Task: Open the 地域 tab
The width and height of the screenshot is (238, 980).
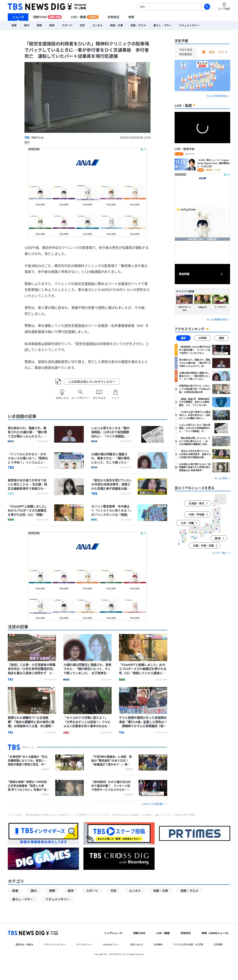Action: [131, 17]
